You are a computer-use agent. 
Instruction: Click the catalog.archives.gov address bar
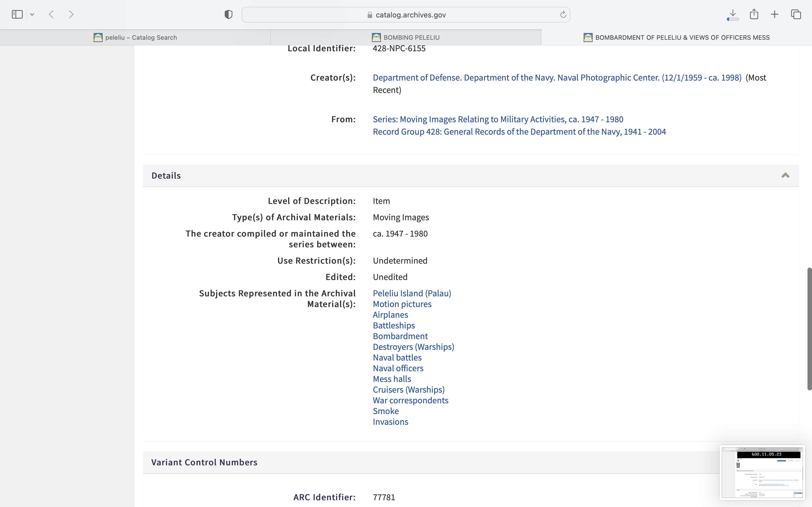click(x=406, y=15)
